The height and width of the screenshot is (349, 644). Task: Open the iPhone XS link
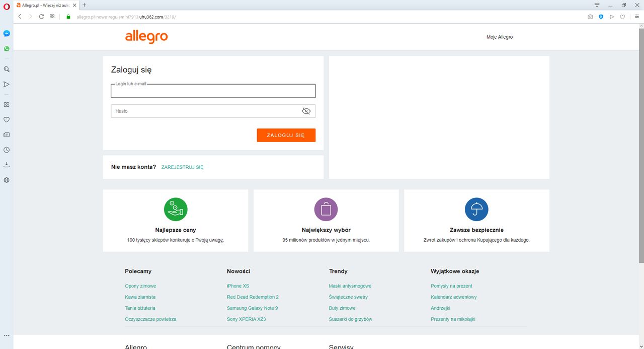click(238, 286)
